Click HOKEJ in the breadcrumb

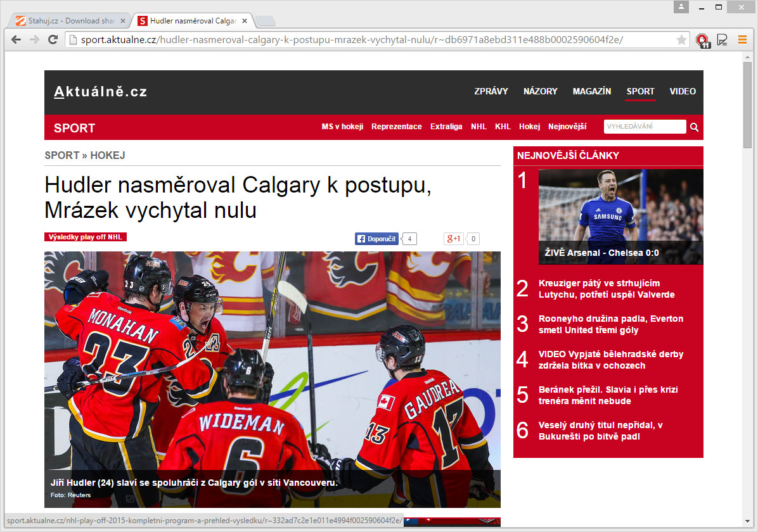(x=107, y=156)
